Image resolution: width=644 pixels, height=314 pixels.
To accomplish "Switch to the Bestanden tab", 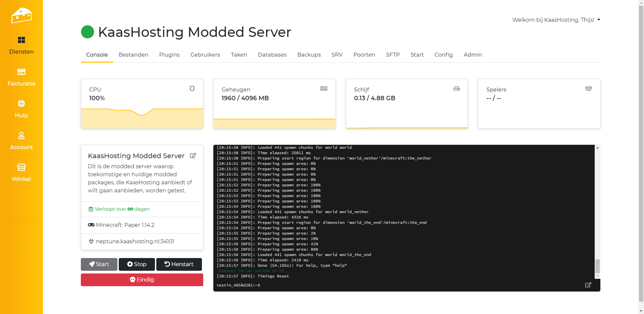I will tap(133, 55).
